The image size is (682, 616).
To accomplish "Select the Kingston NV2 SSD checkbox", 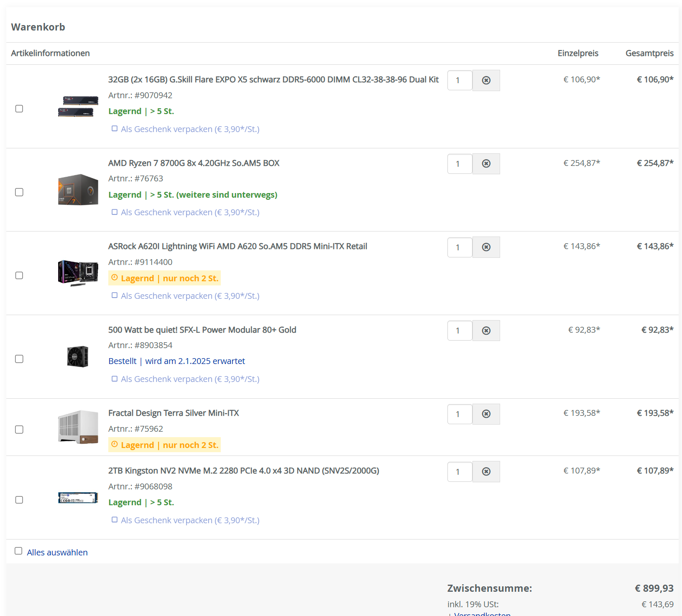I will click(19, 500).
